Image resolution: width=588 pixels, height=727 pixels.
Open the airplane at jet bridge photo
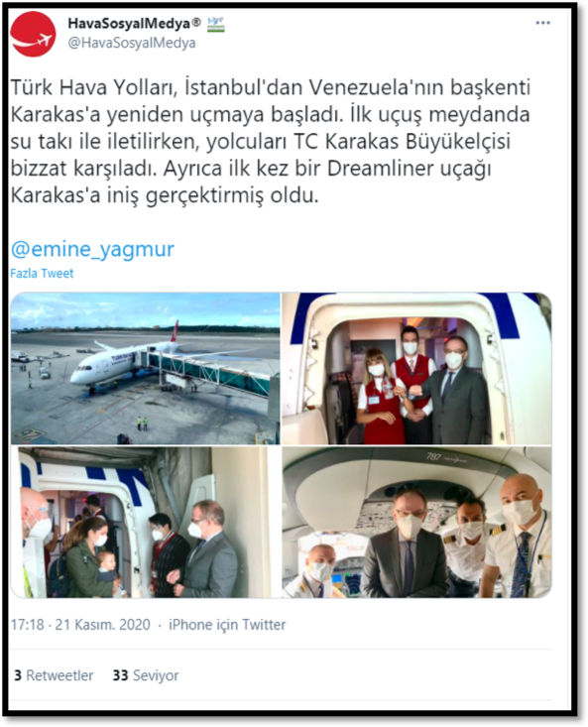tap(145, 369)
